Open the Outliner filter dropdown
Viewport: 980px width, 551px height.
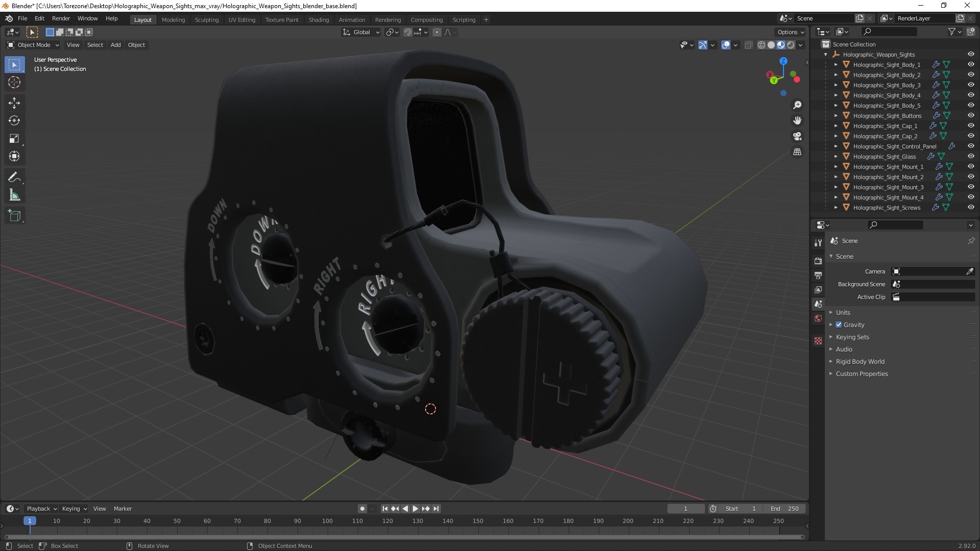pyautogui.click(x=954, y=32)
